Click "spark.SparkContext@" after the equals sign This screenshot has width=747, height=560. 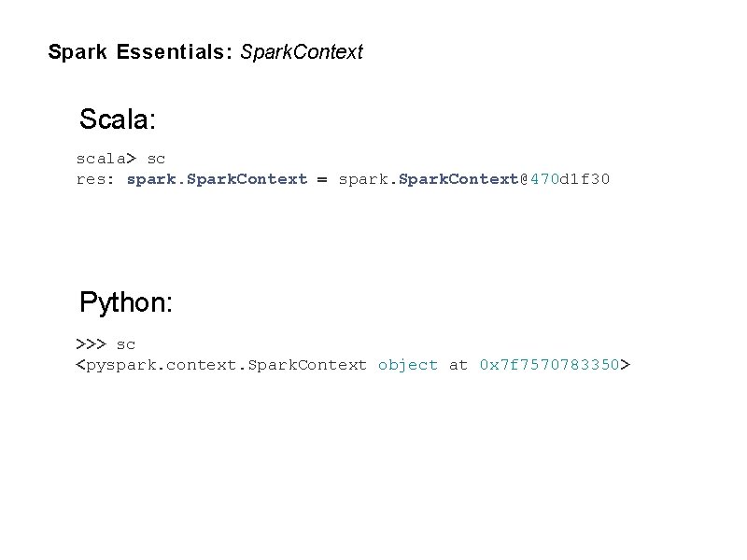[x=433, y=178]
